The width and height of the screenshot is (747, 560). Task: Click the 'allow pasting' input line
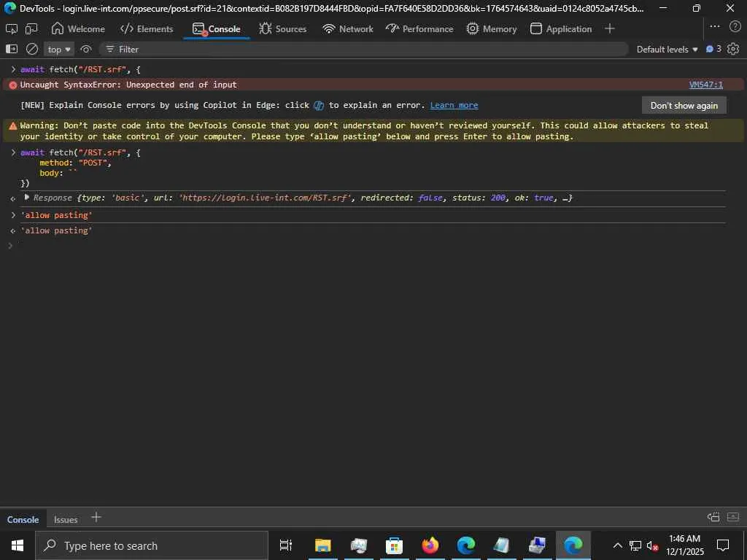(56, 215)
